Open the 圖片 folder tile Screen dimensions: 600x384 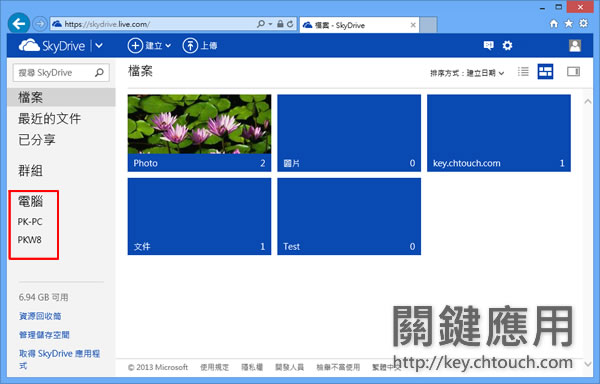pos(349,133)
